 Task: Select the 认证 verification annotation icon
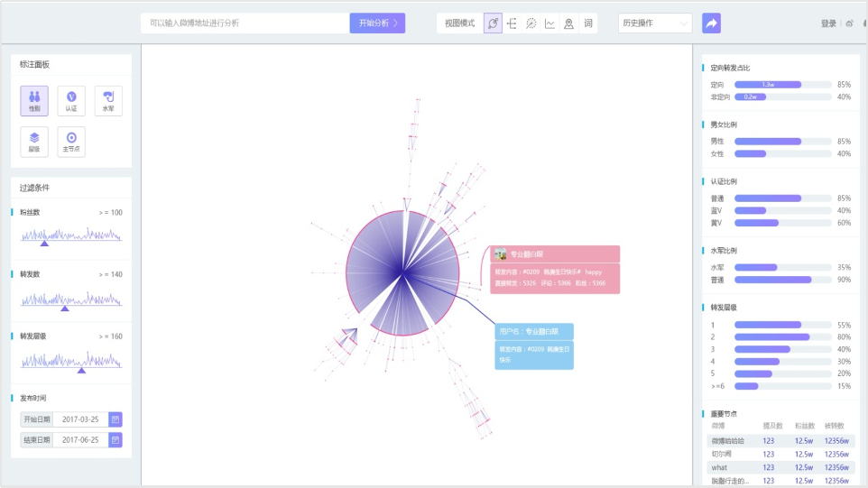click(x=71, y=100)
